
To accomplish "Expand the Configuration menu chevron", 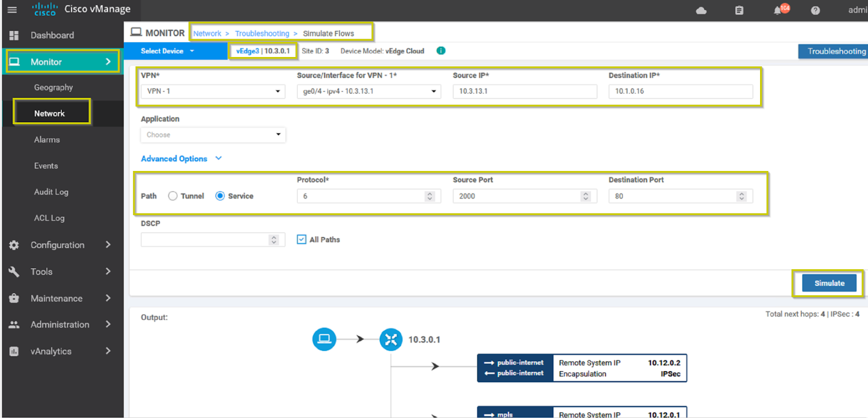I will 108,245.
